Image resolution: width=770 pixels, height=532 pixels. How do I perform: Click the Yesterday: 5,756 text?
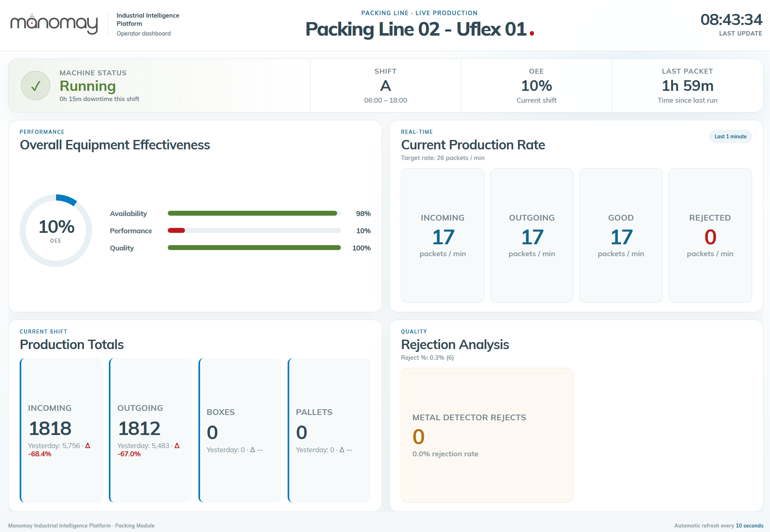[x=54, y=446]
